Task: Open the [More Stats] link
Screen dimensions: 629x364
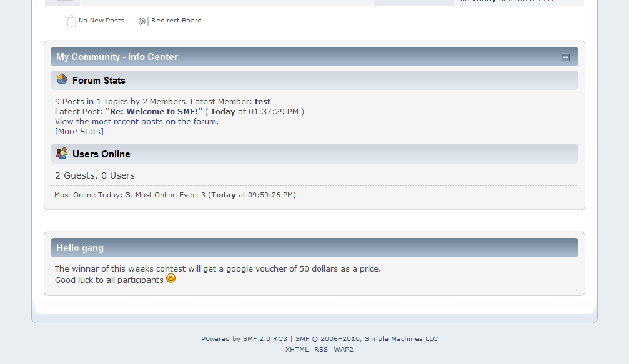Action: point(79,132)
